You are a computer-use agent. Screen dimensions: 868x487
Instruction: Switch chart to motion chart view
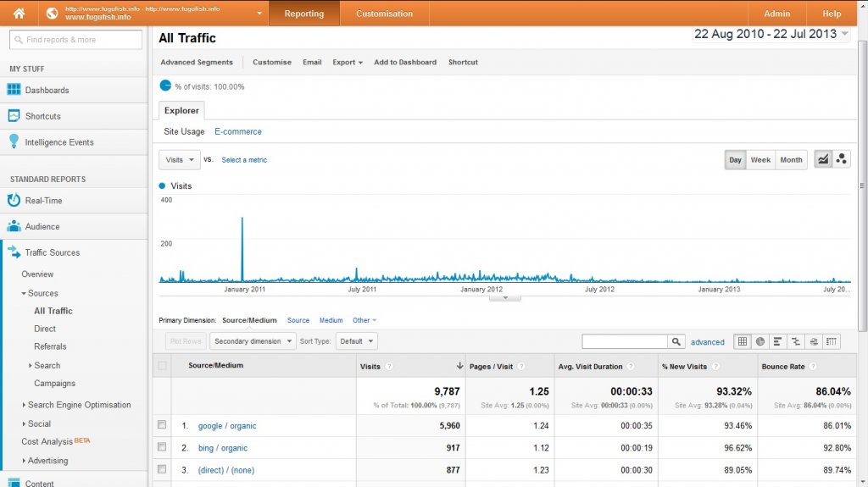(x=841, y=159)
